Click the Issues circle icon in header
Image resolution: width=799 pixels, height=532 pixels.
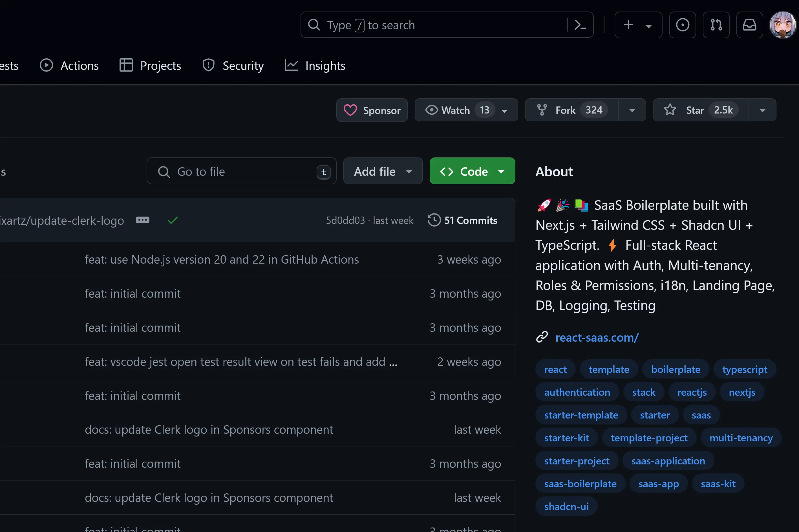point(682,25)
